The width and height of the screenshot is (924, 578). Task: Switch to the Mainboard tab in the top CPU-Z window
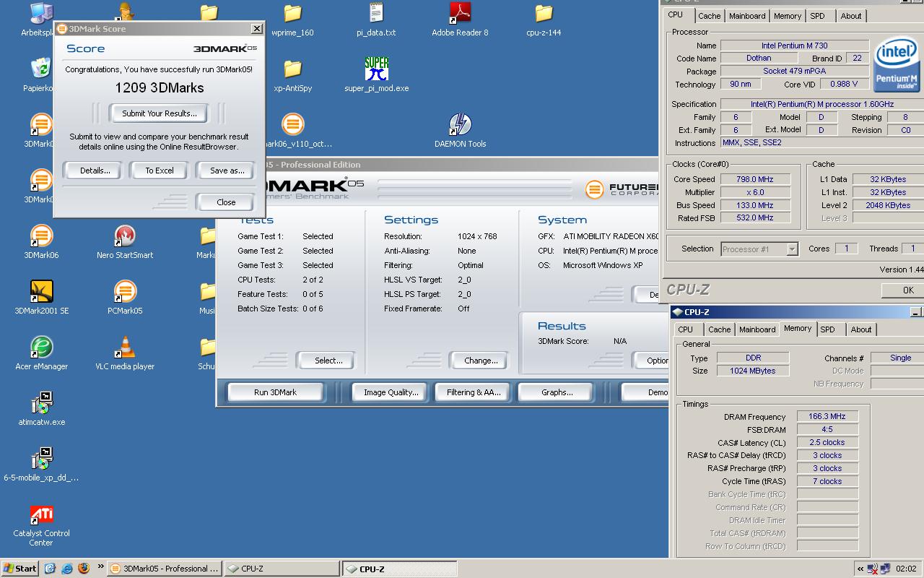point(747,16)
